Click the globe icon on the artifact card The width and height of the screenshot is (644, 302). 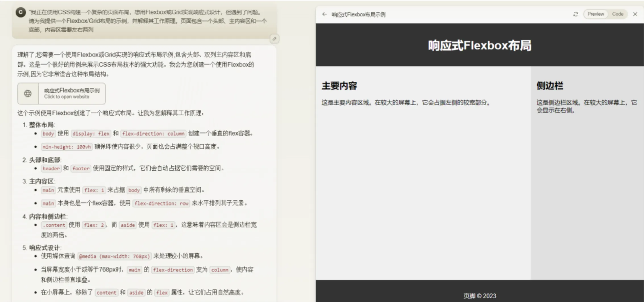pos(28,93)
